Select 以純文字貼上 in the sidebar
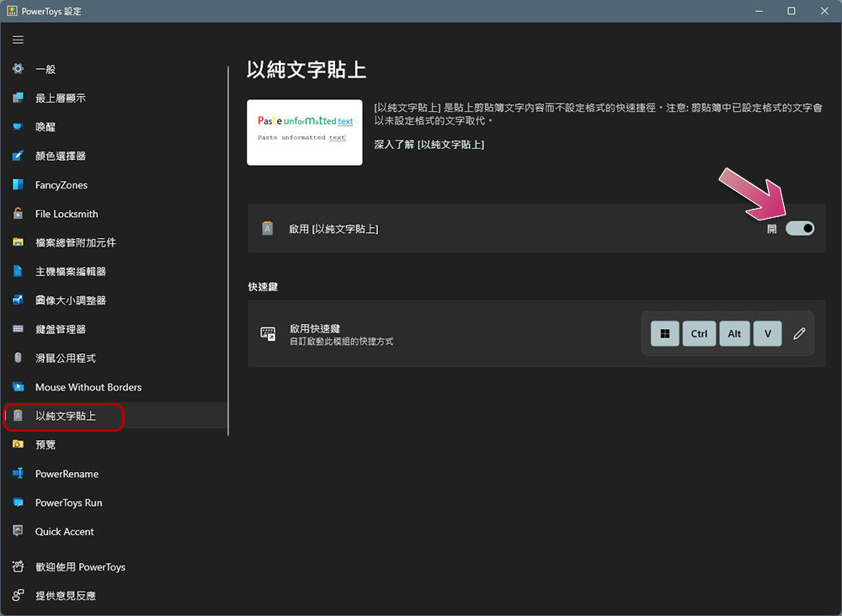Screen dimensions: 842x616 [x=66, y=416]
